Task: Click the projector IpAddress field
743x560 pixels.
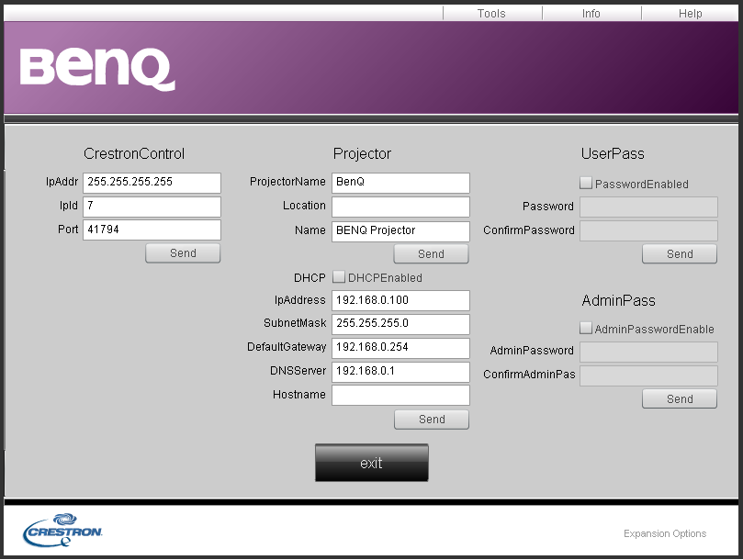Action: (400, 300)
